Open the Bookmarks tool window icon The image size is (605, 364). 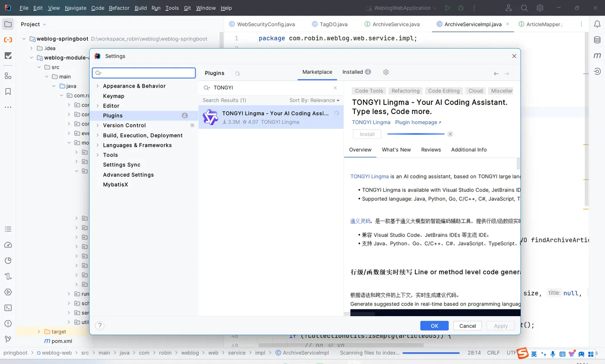[x=8, y=92]
